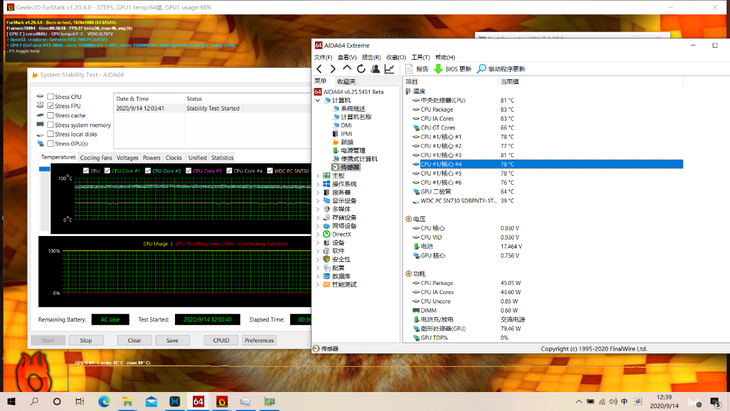This screenshot has height=411, width=730.
Task: Open the 工具(T) menu
Action: point(419,57)
